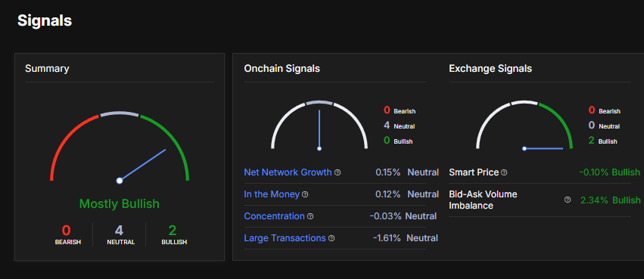644x279 pixels.
Task: Open the Net Network Growth link
Action: [288, 172]
